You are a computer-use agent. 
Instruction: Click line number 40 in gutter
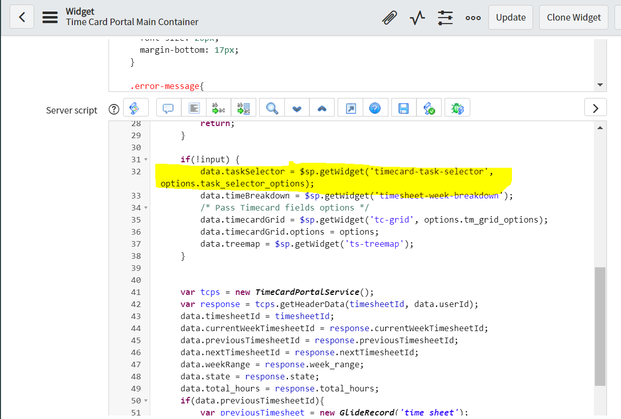(136, 280)
